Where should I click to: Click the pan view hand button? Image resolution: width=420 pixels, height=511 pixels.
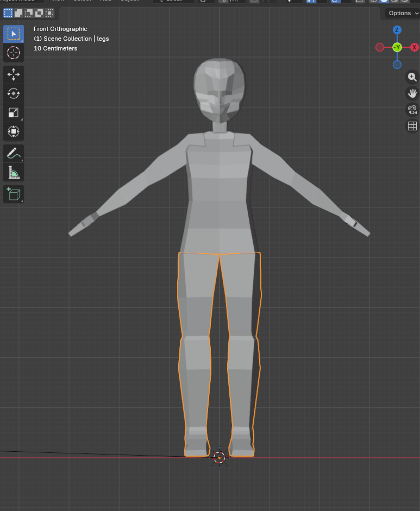(412, 93)
